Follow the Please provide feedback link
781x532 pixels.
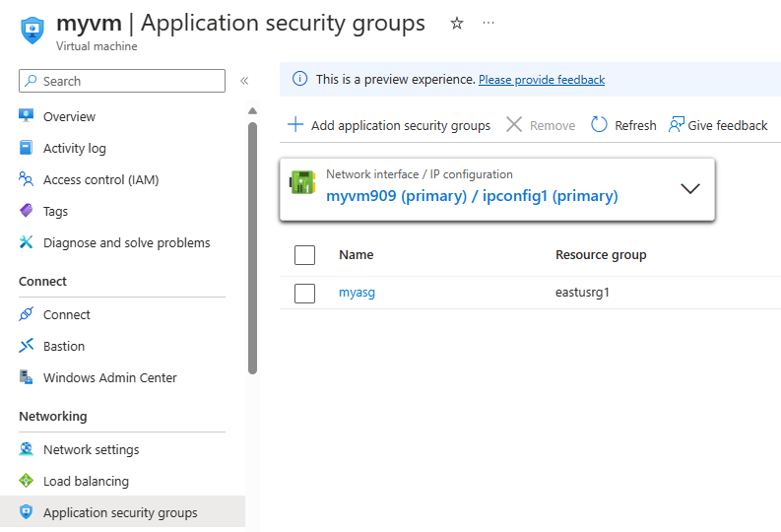pyautogui.click(x=542, y=80)
